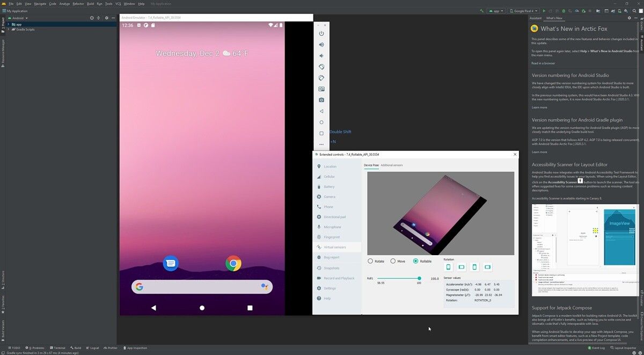Expand Gradle Scripts in the project tree
The width and height of the screenshot is (644, 355).
pos(8,29)
